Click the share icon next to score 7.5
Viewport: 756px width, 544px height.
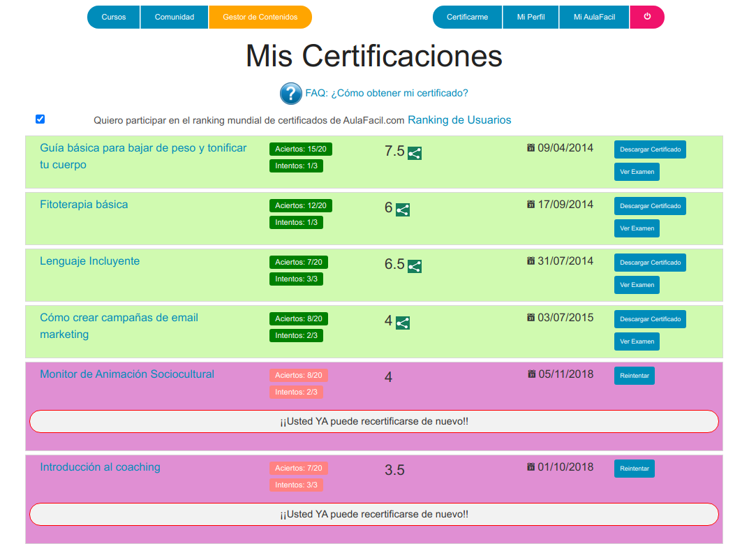click(x=414, y=153)
